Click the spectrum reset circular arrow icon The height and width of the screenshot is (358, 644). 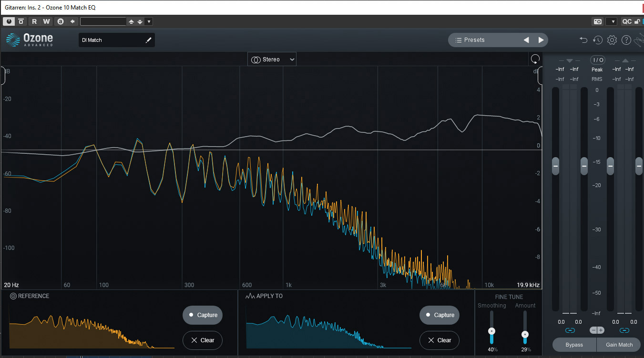tap(535, 59)
